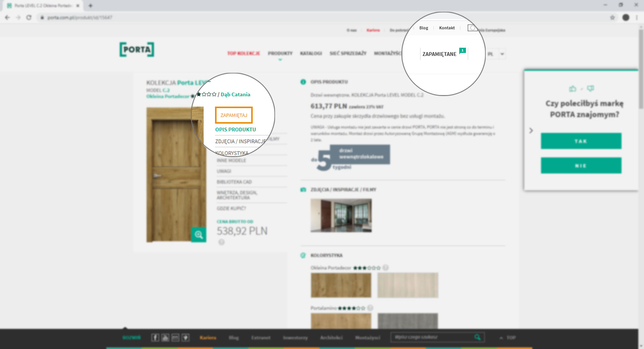Open the MONTAŻYŚCI menu item
Image resolution: width=644 pixels, height=349 pixels.
tap(388, 53)
